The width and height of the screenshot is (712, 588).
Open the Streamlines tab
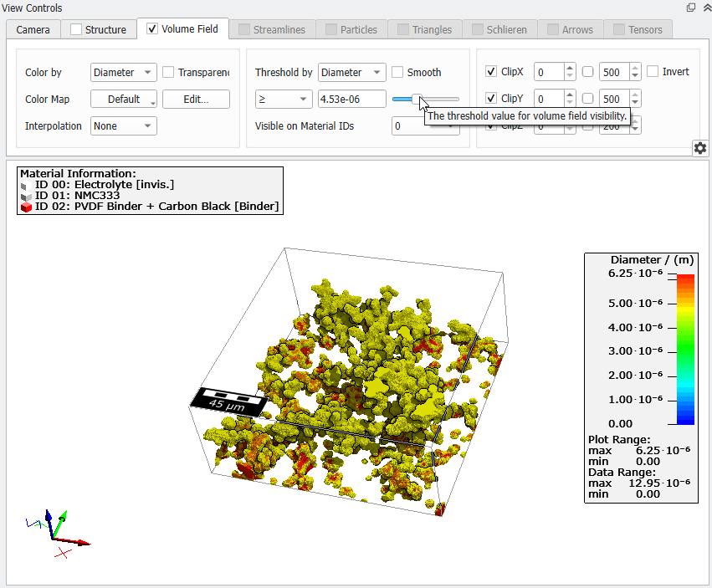point(272,29)
